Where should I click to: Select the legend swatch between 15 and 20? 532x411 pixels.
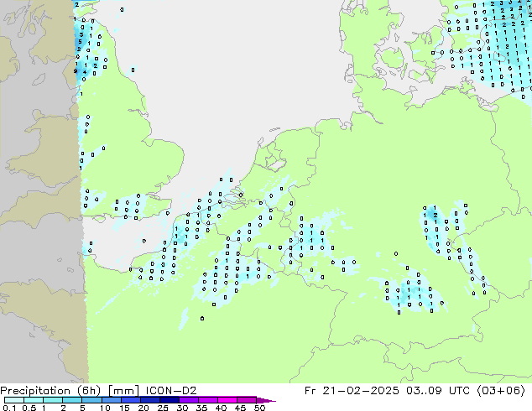pos(130,400)
